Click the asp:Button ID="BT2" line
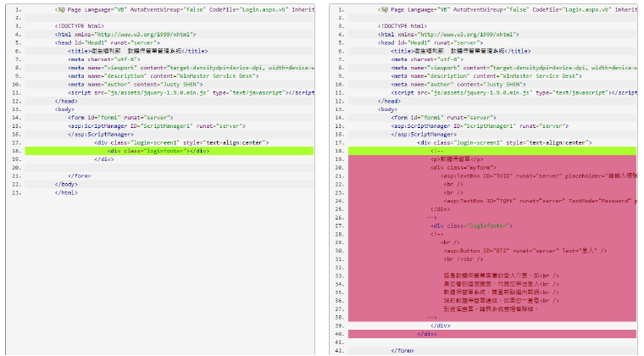This screenshot has height=356, width=644. (x=525, y=251)
